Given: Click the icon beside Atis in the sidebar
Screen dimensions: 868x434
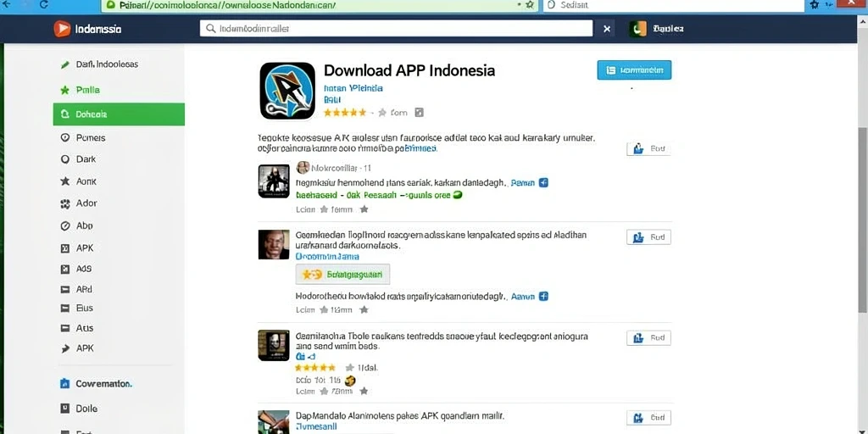Looking at the screenshot, I should click(64, 328).
